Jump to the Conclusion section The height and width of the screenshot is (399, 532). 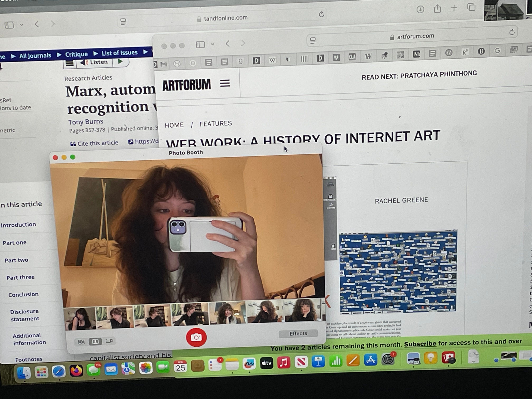click(23, 295)
